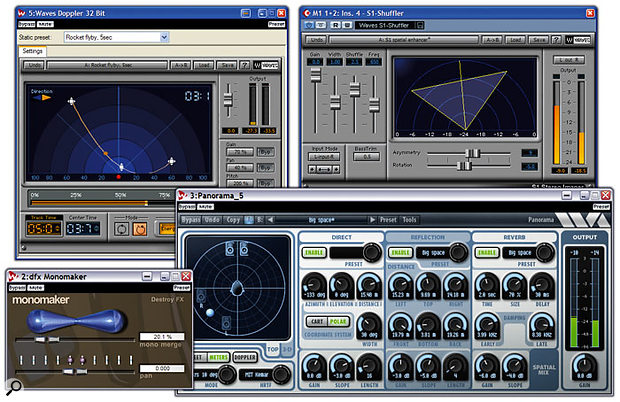Adjust the S1-Shuffler Width fader
This screenshot has width=620, height=402.
[x=335, y=103]
